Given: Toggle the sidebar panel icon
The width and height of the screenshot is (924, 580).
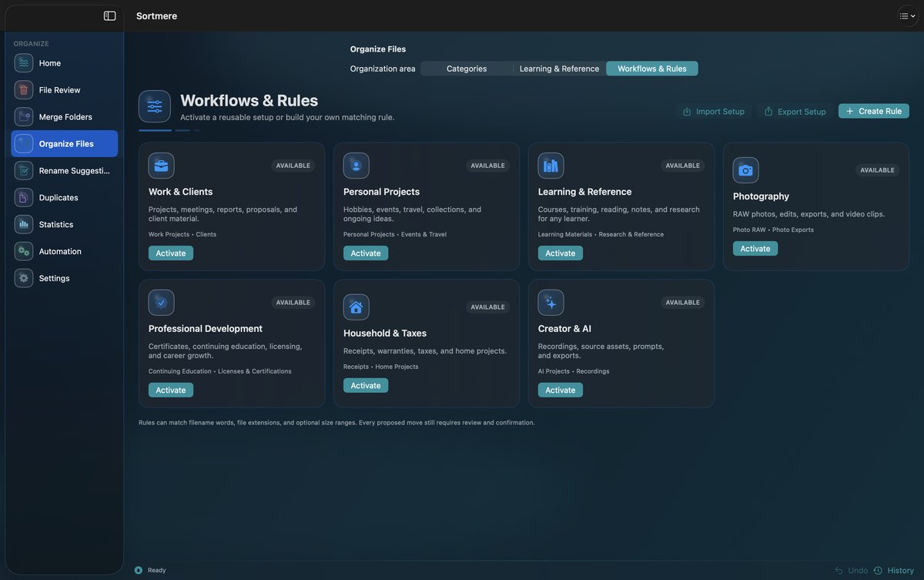Looking at the screenshot, I should click(x=109, y=15).
